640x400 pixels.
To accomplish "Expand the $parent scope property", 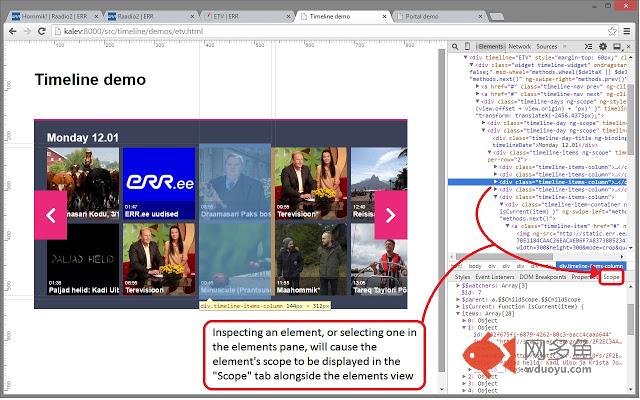I will 458,300.
